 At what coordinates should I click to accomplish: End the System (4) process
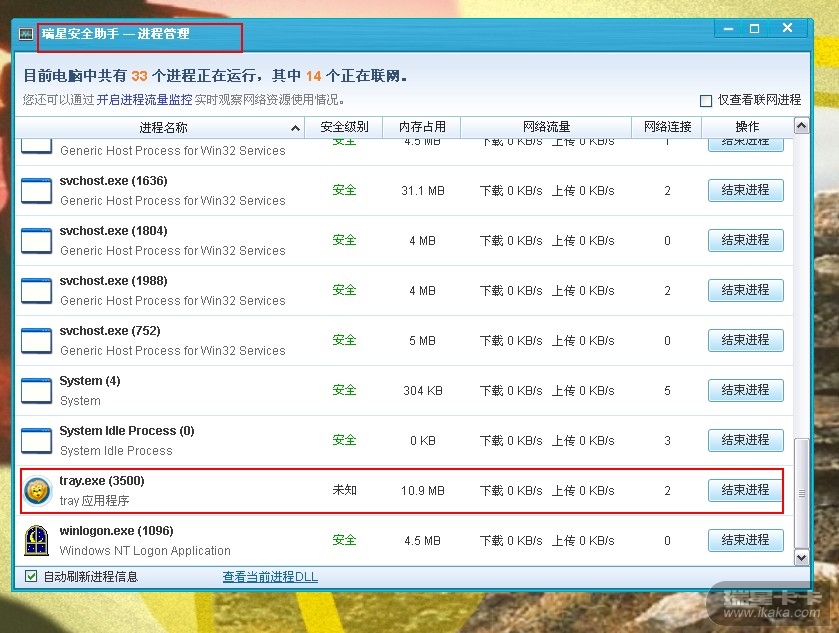(x=745, y=391)
